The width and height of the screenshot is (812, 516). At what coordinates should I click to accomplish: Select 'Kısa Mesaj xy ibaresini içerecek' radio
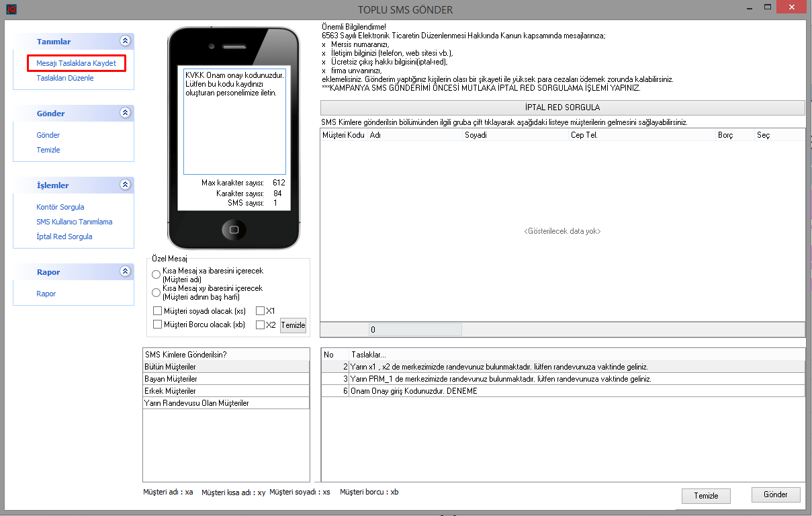(156, 292)
